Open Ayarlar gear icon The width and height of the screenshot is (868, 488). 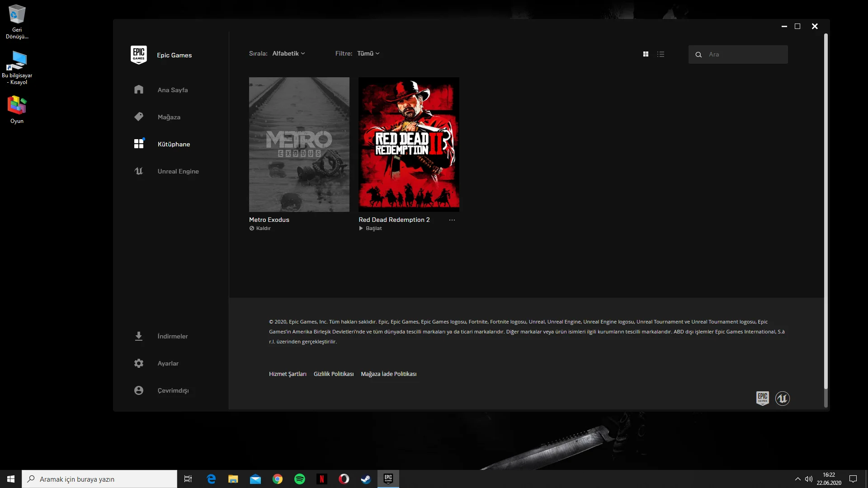point(139,363)
